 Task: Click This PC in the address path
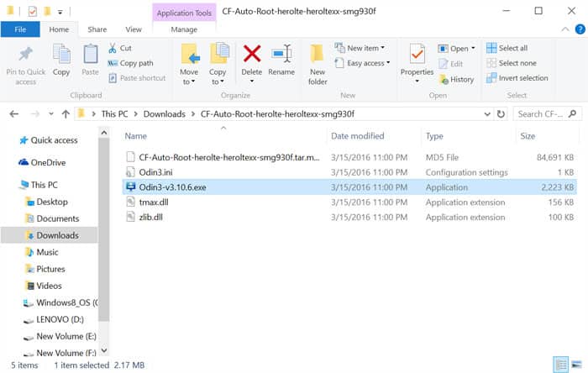(115, 114)
